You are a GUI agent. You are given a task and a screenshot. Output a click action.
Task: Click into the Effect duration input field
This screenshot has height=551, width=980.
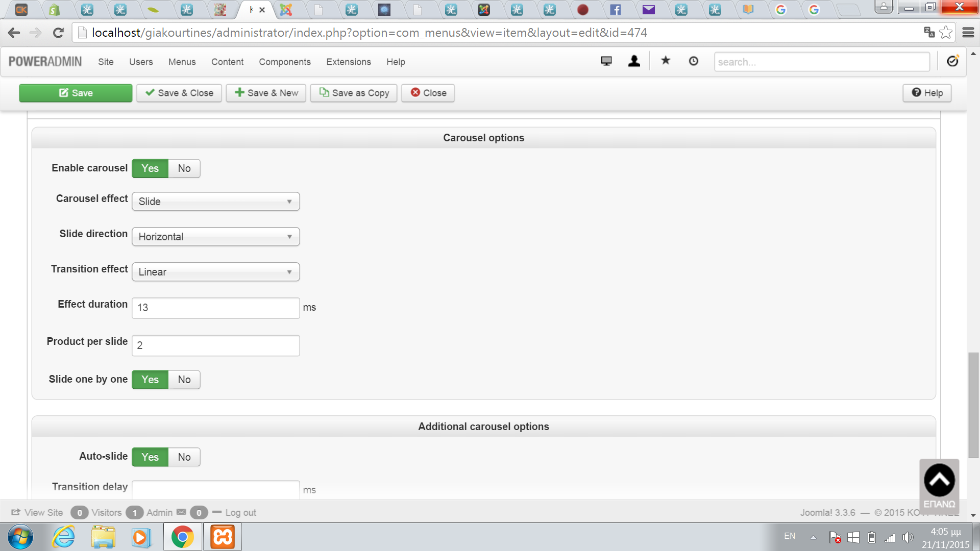[215, 308]
